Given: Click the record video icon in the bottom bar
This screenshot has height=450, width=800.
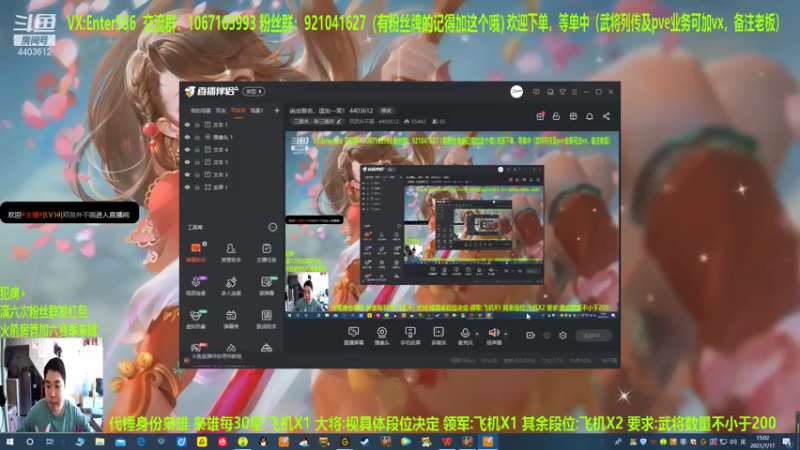Looking at the screenshot, I should tap(531, 335).
